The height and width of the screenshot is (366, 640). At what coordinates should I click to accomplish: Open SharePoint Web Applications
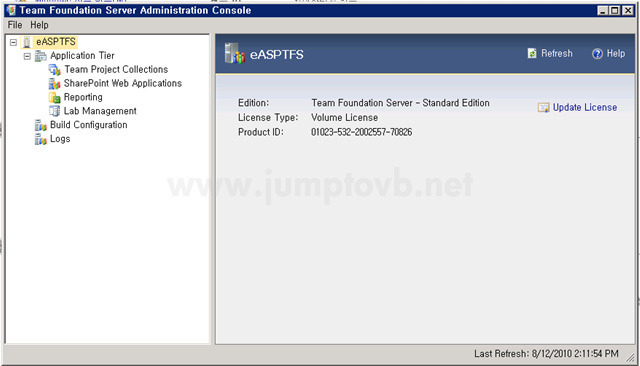coord(122,84)
